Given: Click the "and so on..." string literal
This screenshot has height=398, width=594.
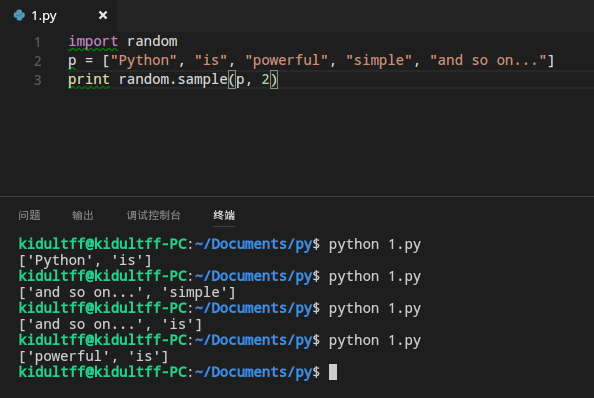Looking at the screenshot, I should [x=488, y=60].
